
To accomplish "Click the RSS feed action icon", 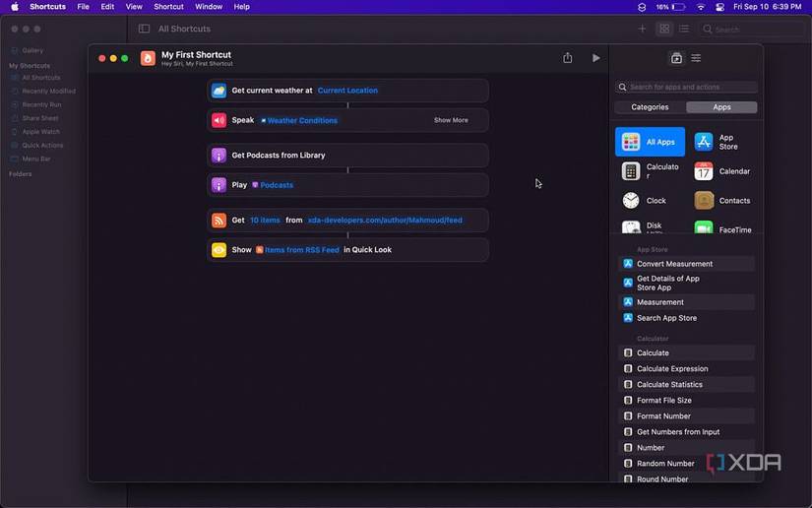I will point(219,221).
